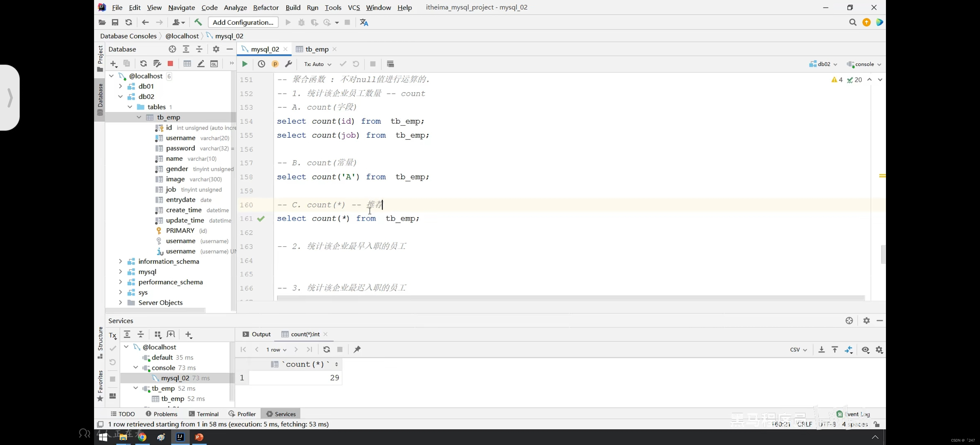
Task: Collapse the @localhost data source node
Action: (x=111, y=76)
